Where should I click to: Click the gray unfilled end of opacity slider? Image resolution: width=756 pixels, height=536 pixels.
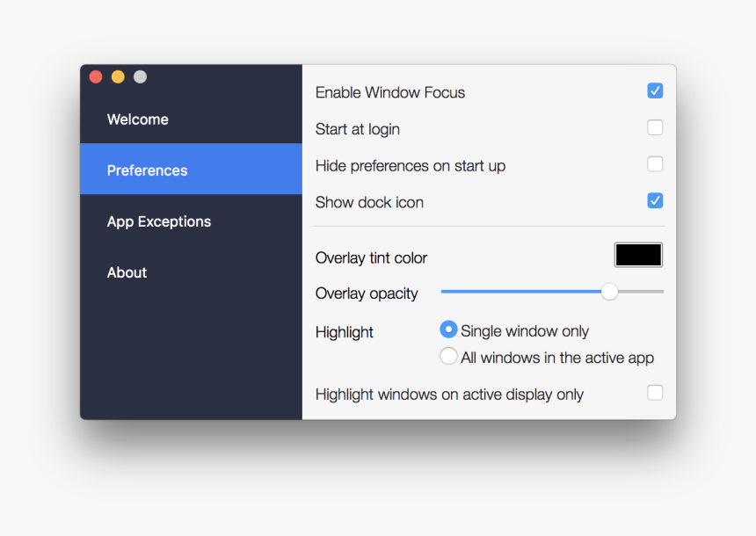[642, 292]
